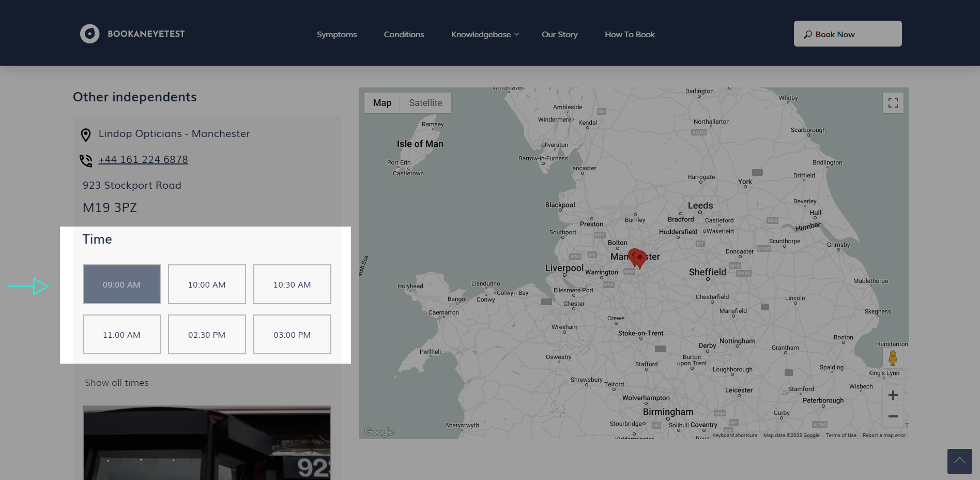980x480 pixels.
Task: Select the 09:00 AM time slot
Action: click(121, 284)
